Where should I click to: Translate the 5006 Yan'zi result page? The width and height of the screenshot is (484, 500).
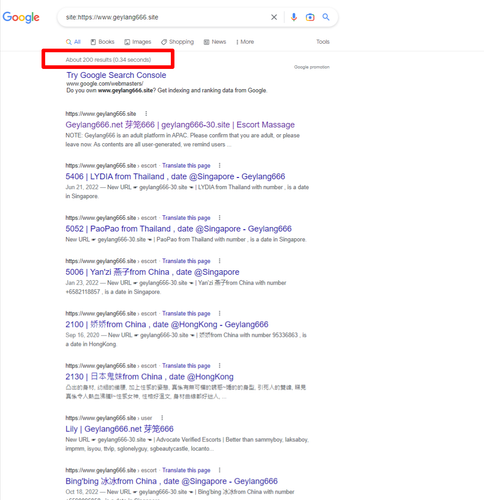[186, 261]
